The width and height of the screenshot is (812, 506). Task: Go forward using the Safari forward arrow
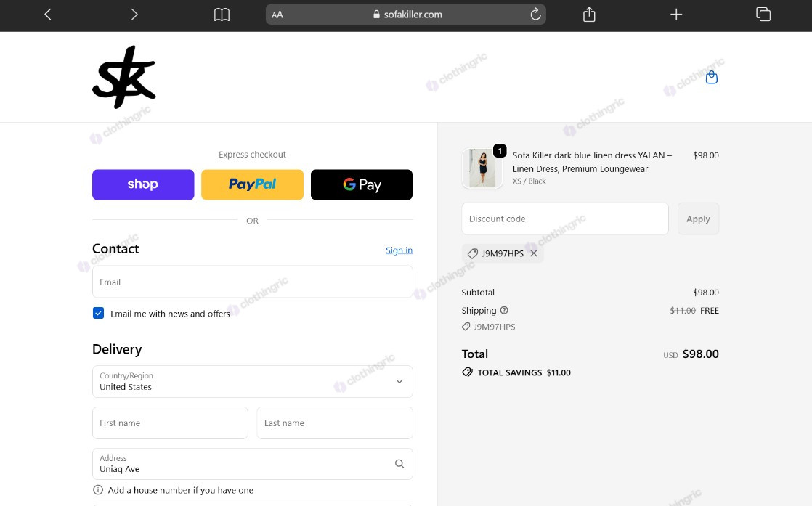click(134, 15)
